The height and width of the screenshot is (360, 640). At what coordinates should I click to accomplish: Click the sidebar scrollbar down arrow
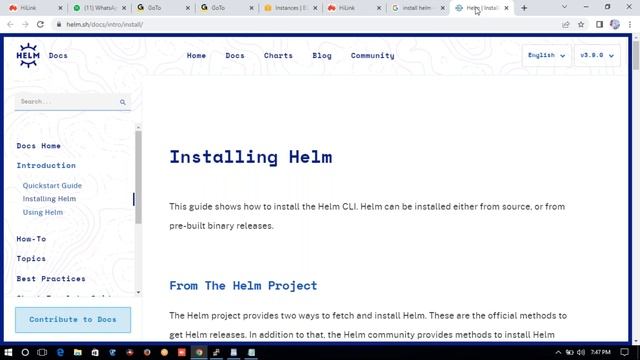138,292
